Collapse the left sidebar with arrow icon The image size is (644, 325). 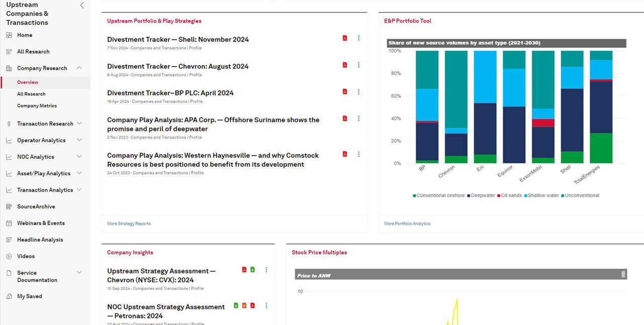click(x=82, y=6)
